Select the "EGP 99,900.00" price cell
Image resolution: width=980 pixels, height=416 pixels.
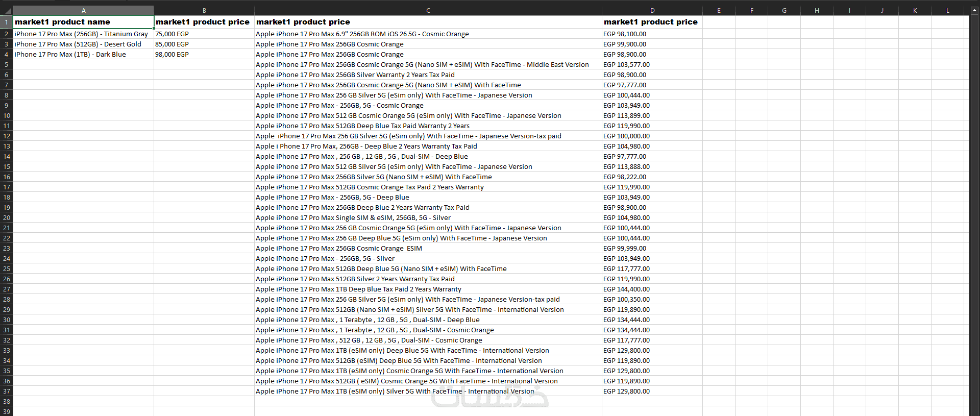pos(652,44)
